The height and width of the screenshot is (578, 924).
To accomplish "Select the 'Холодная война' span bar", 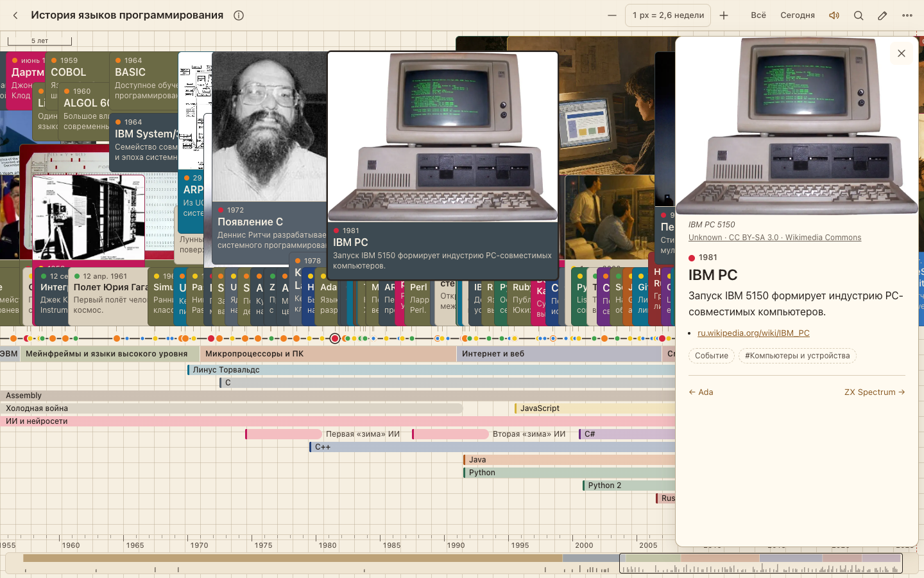I will pyautogui.click(x=231, y=408).
